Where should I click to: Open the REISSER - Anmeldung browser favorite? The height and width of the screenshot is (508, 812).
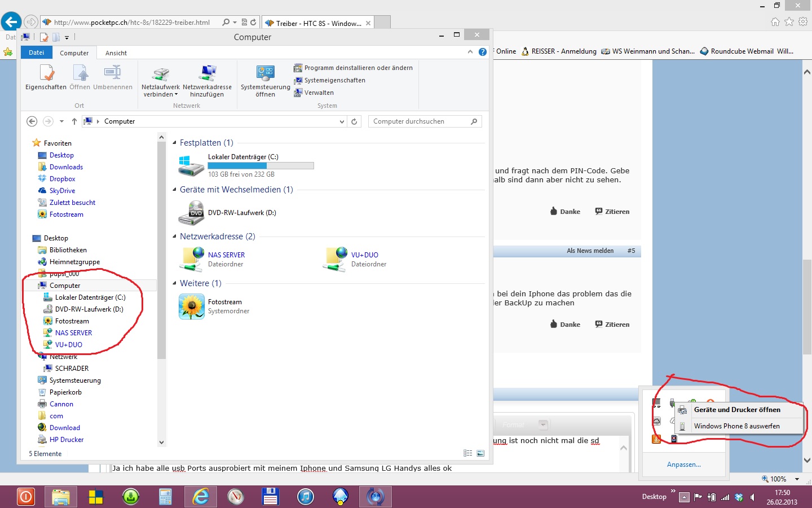coord(558,51)
